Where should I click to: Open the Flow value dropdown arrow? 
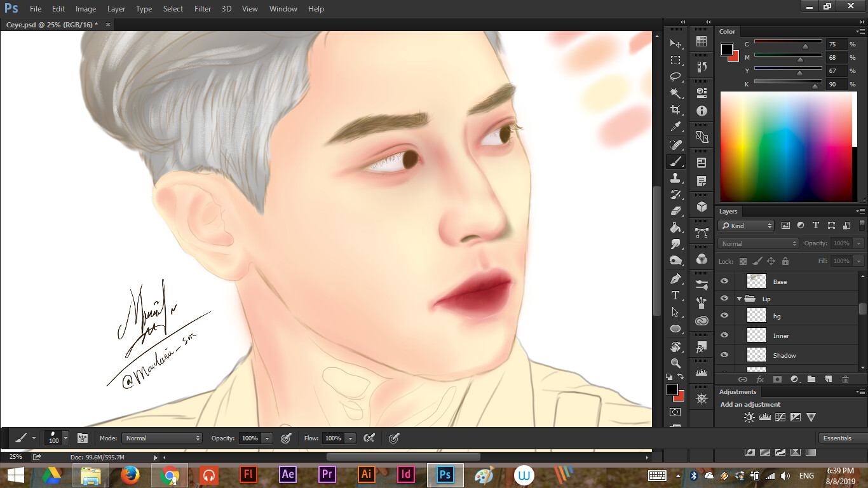pos(350,438)
